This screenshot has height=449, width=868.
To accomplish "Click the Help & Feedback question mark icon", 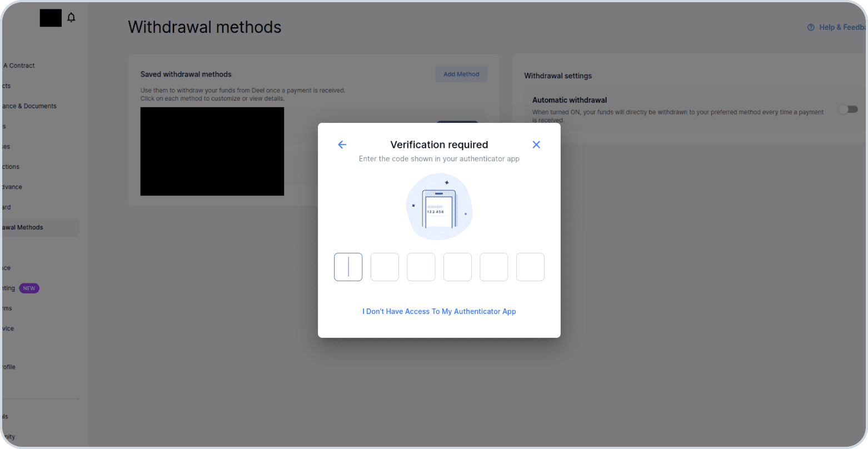I will tap(811, 27).
